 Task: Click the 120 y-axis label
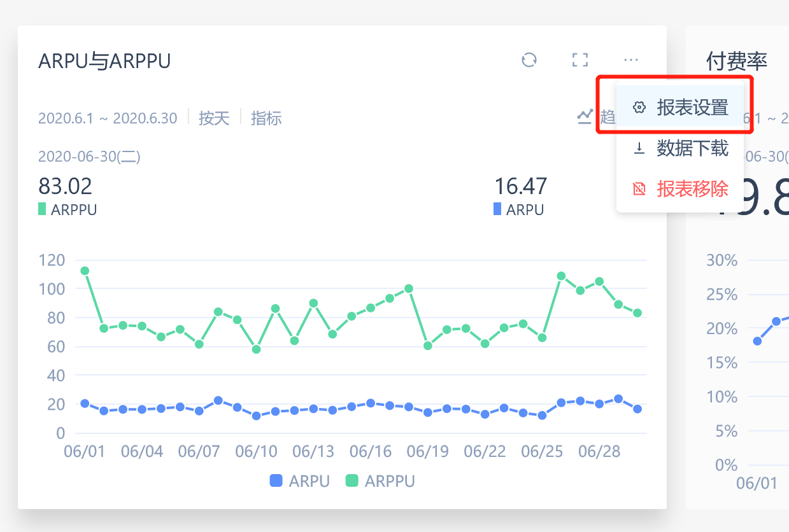coord(52,260)
